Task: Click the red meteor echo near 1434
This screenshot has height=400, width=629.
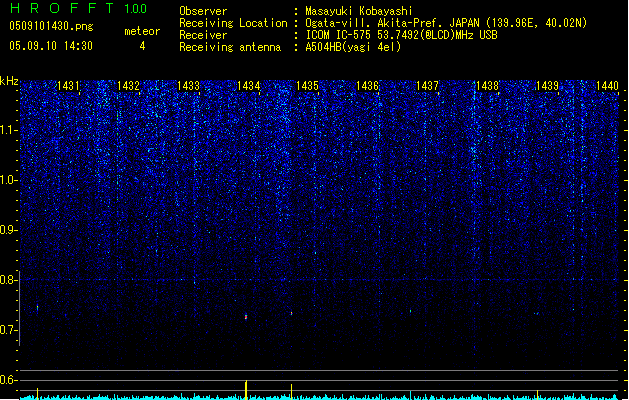Action: [x=246, y=317]
